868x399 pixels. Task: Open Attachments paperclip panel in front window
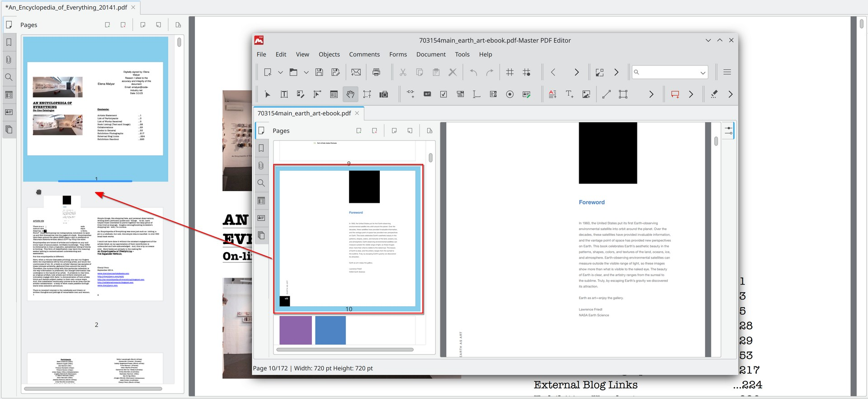[261, 165]
